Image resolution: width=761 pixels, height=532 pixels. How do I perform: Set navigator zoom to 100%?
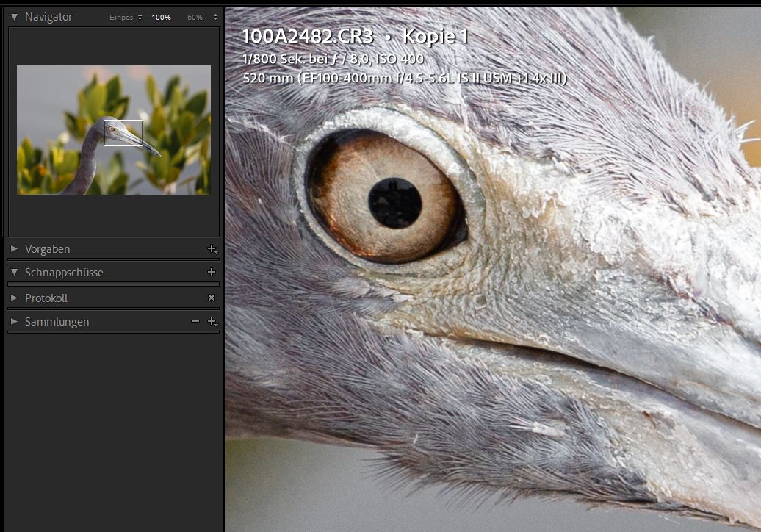coord(161,18)
